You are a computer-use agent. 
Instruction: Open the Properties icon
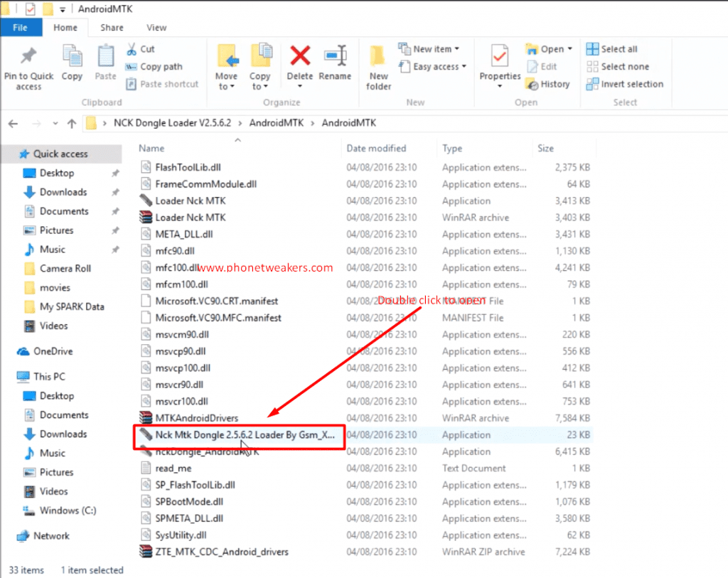coord(500,57)
